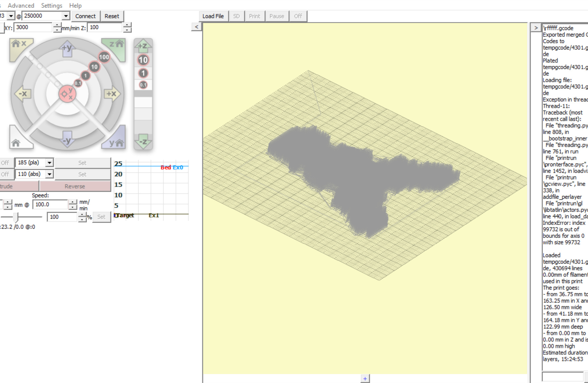Open the baud rate 250000 dropdown

coord(66,16)
